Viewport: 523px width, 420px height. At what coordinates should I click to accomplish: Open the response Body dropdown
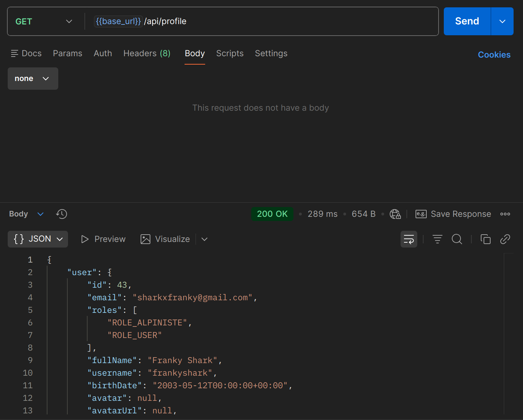click(x=26, y=214)
